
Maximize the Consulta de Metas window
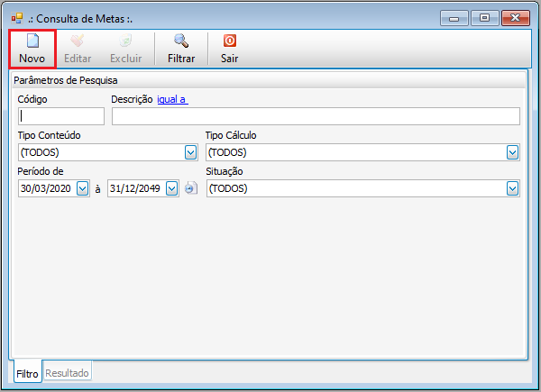484,18
